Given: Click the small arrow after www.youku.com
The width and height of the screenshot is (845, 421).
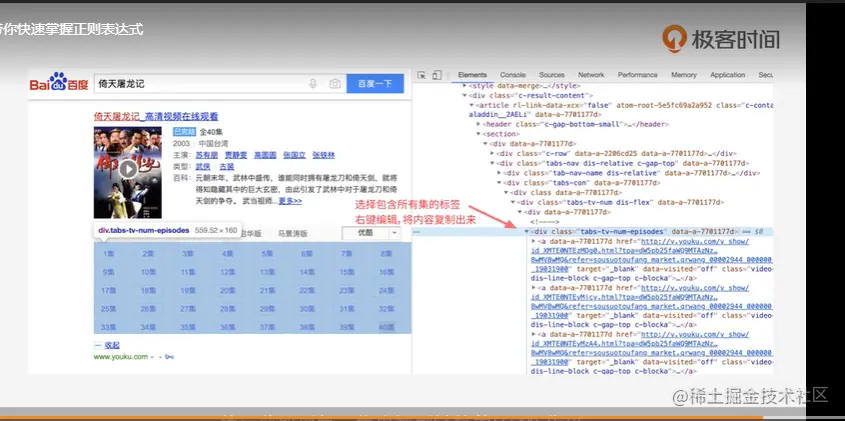Looking at the screenshot, I should point(153,357).
